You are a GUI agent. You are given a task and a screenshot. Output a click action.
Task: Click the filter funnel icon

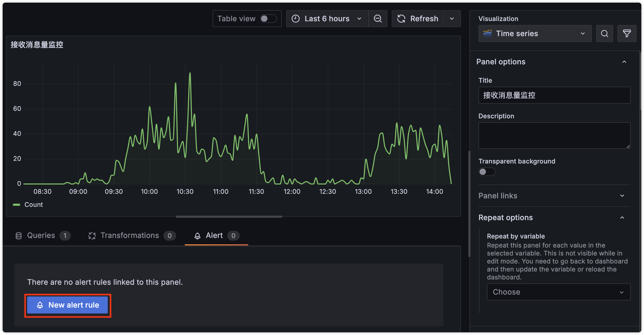click(x=627, y=33)
